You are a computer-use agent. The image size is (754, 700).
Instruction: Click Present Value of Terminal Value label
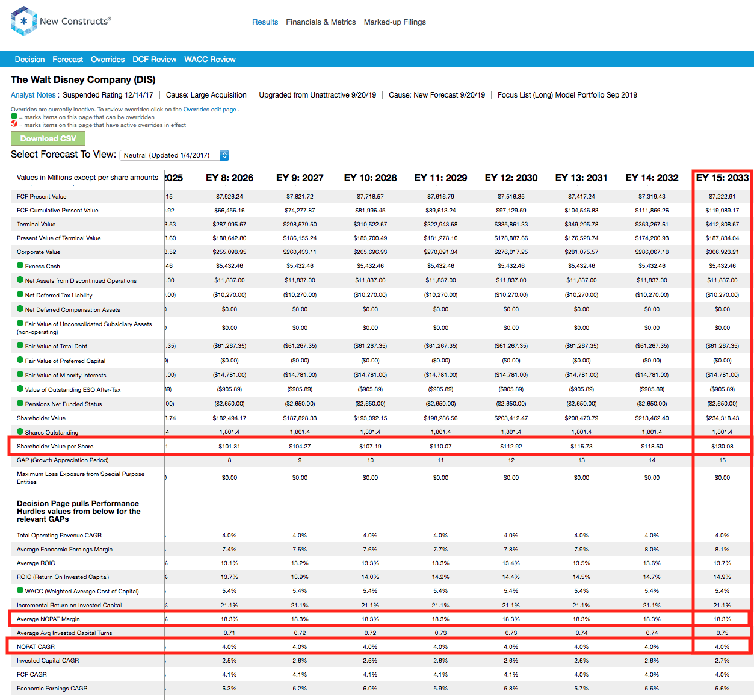click(58, 238)
